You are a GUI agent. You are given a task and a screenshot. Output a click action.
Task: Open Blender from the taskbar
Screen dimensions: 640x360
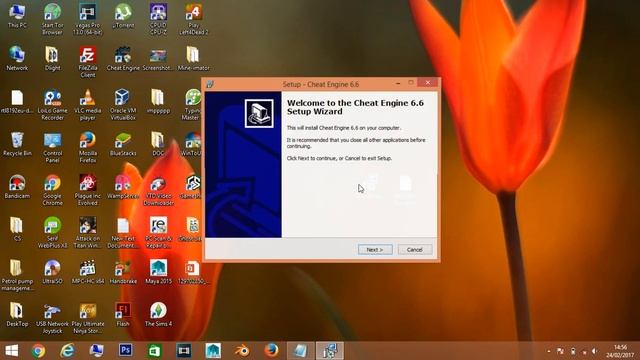(242, 351)
